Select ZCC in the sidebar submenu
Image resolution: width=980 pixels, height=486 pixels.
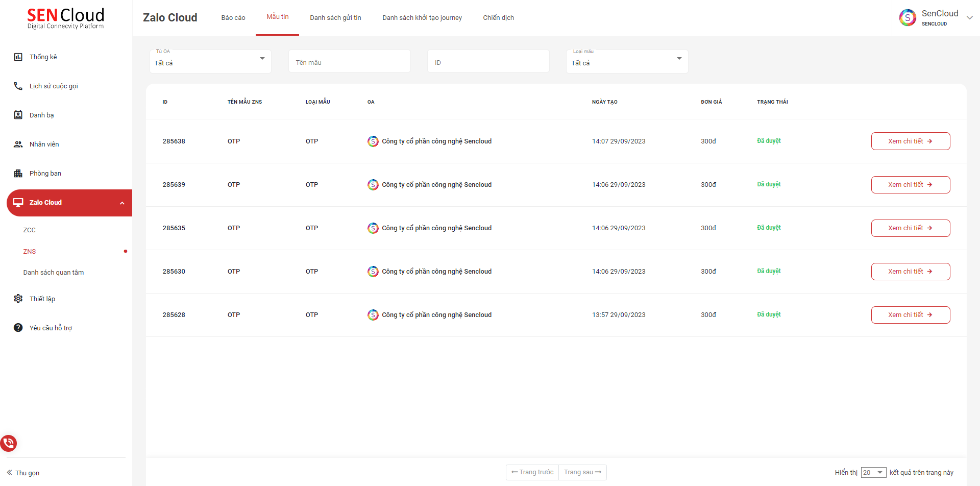[x=30, y=230]
